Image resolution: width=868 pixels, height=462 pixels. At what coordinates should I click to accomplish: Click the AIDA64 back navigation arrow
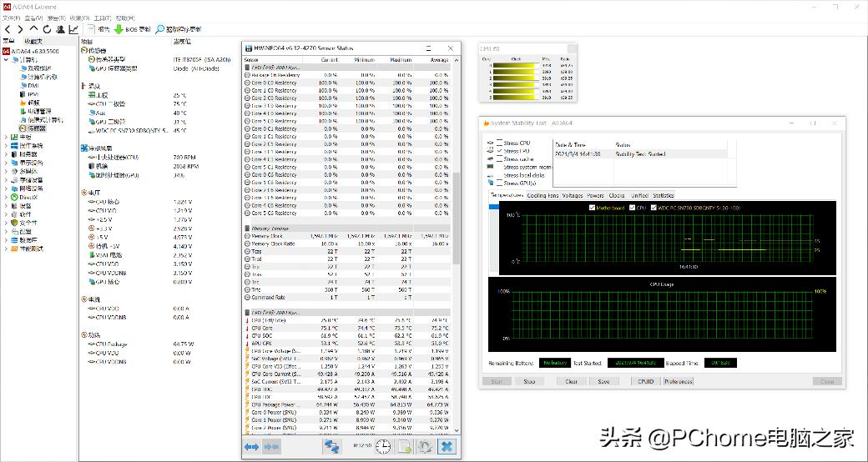coord(8,29)
